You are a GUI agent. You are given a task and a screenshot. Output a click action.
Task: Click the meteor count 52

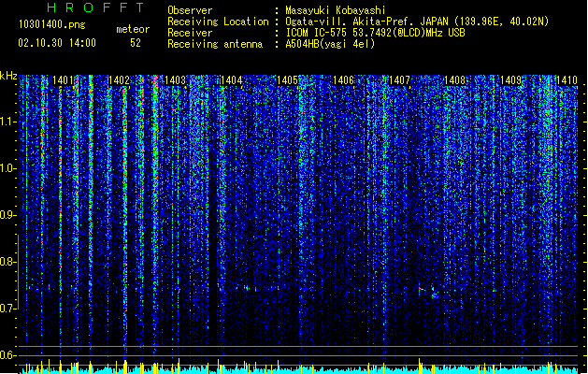click(136, 43)
